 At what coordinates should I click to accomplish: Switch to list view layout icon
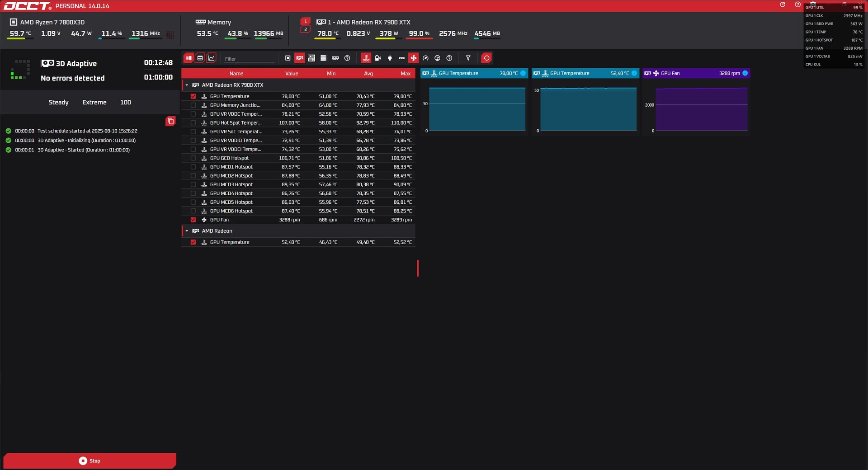pos(189,58)
